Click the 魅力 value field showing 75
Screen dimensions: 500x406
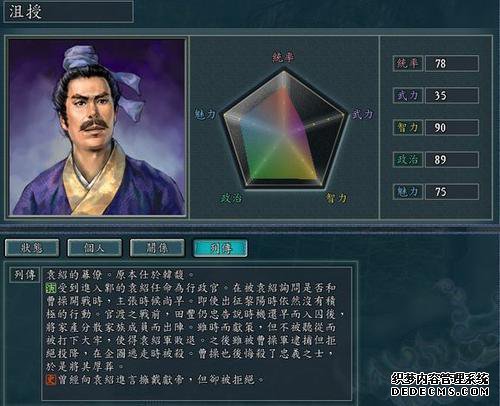[x=452, y=192]
